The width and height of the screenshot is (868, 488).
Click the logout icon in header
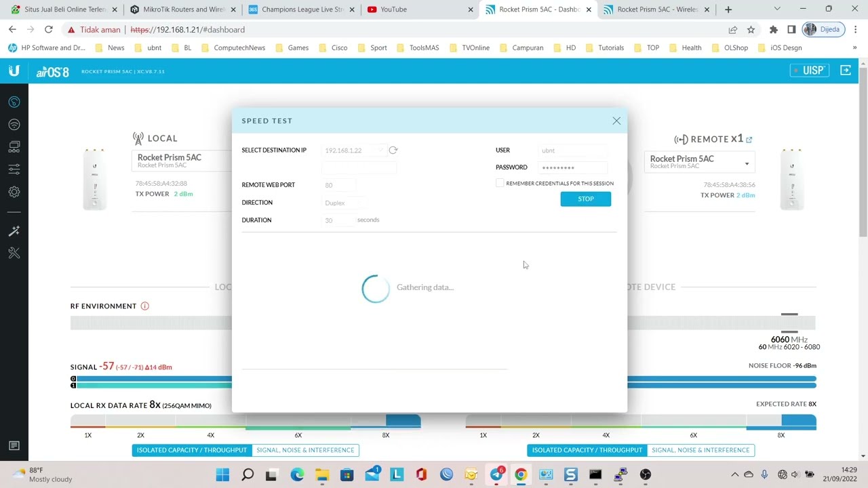[846, 70]
